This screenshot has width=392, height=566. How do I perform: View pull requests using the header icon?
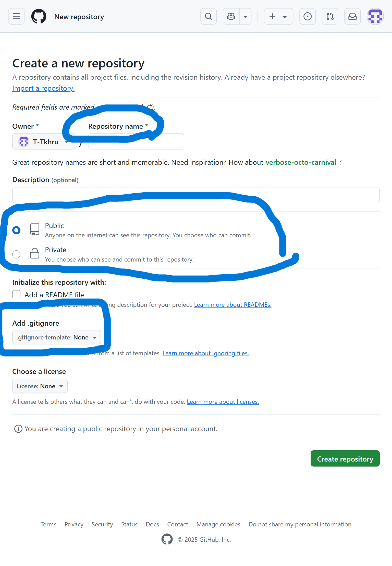(330, 16)
